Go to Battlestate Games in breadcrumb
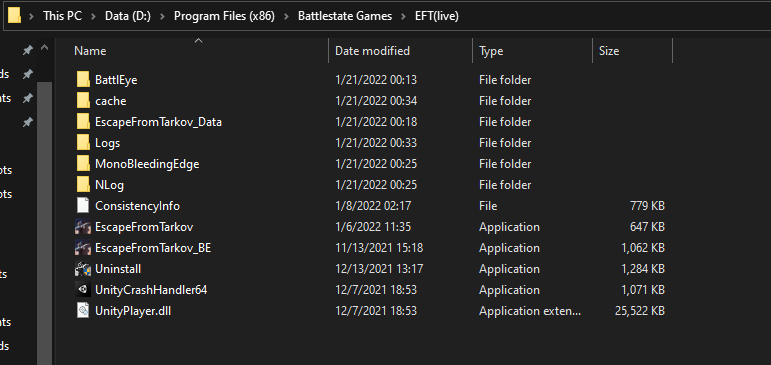This screenshot has width=771, height=365. (345, 16)
